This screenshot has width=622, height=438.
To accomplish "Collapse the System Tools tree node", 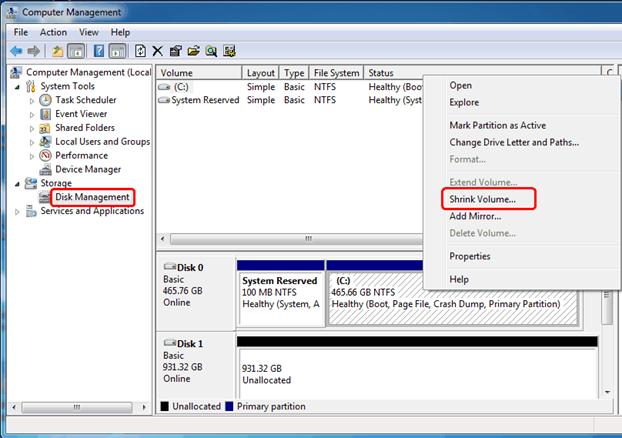I will [x=17, y=86].
